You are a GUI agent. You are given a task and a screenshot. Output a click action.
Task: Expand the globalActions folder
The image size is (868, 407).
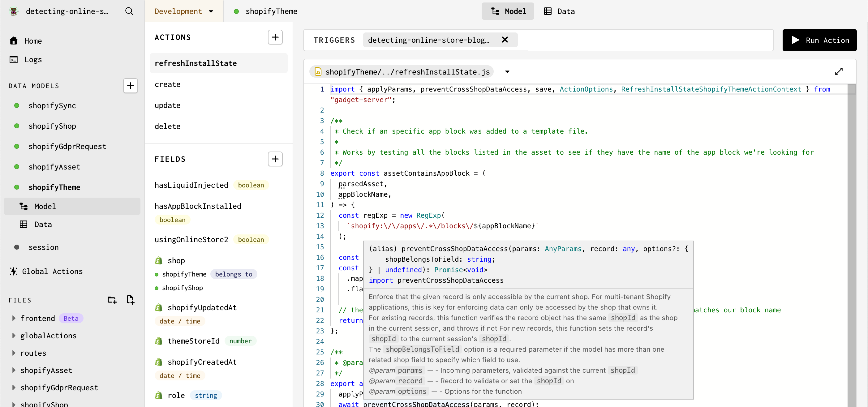(14, 336)
